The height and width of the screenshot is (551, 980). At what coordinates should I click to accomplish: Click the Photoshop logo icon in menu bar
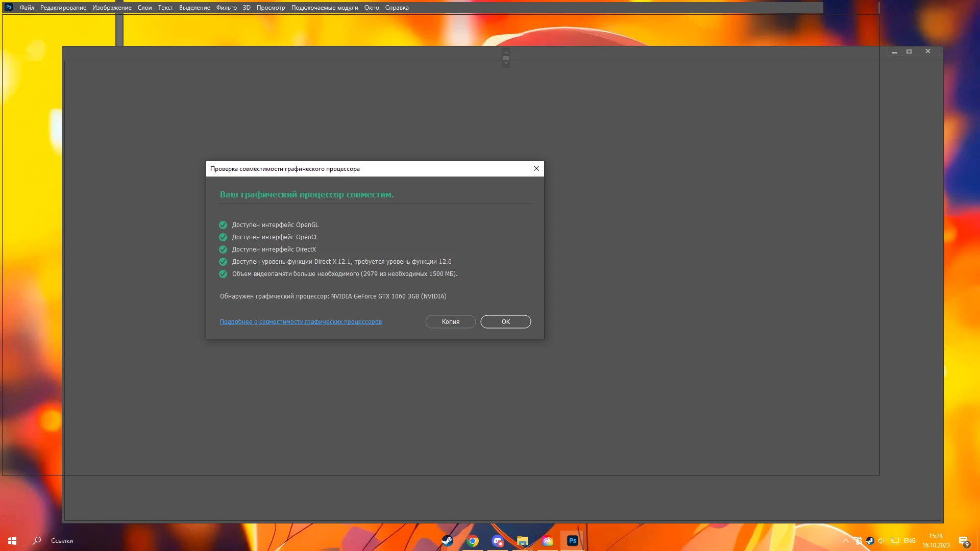[9, 7]
